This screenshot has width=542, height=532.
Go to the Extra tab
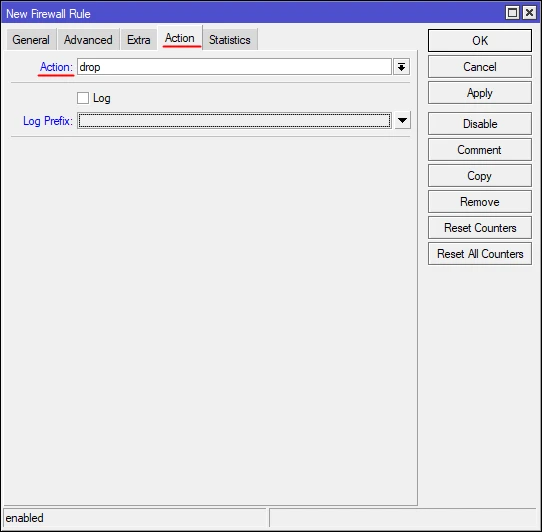tap(139, 40)
